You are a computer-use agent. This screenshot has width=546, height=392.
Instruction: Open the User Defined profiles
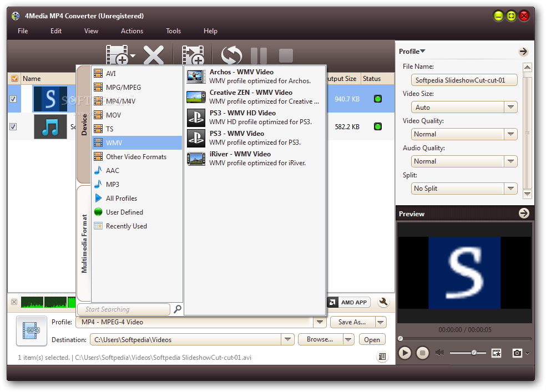coord(137,212)
